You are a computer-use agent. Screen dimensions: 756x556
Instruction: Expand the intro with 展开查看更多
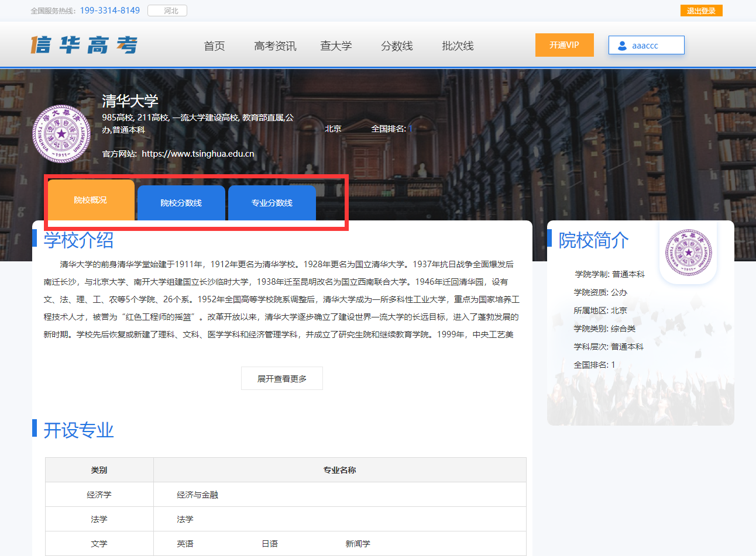pos(282,378)
